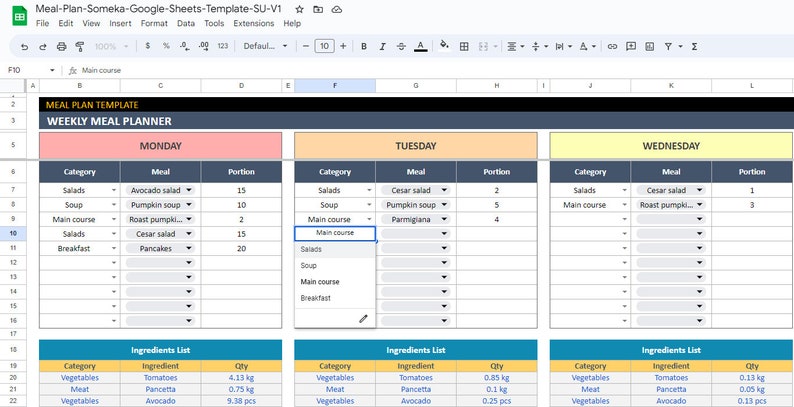Increase font size with plus button
Image resolution: width=794 pixels, height=407 pixels.
tap(343, 46)
